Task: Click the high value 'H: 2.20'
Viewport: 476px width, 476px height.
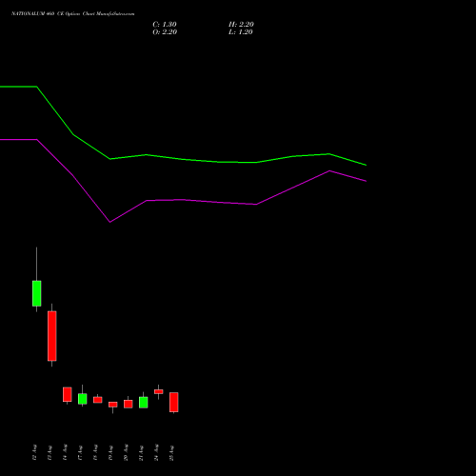Action: (241, 25)
